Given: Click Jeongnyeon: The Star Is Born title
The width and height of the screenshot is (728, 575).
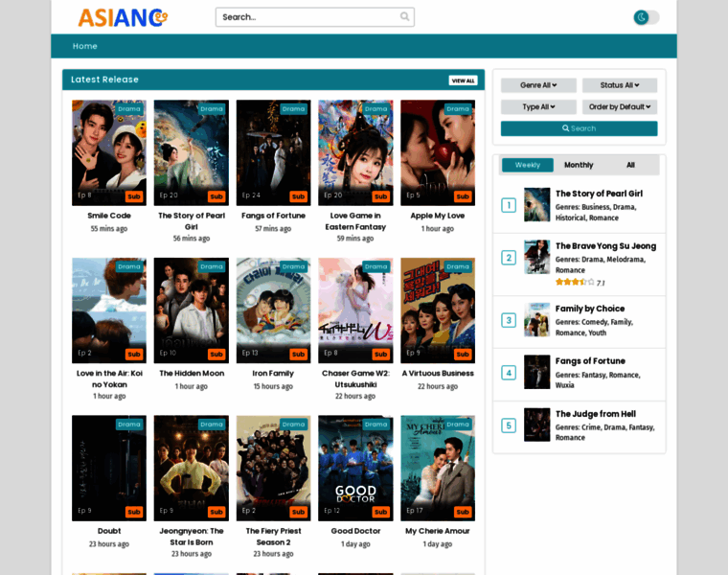Looking at the screenshot, I should coord(192,537).
